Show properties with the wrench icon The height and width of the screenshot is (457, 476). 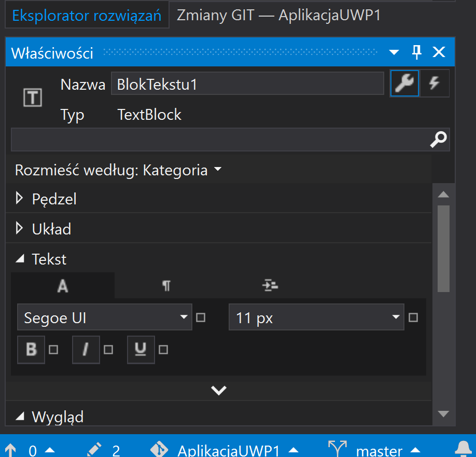(x=404, y=83)
